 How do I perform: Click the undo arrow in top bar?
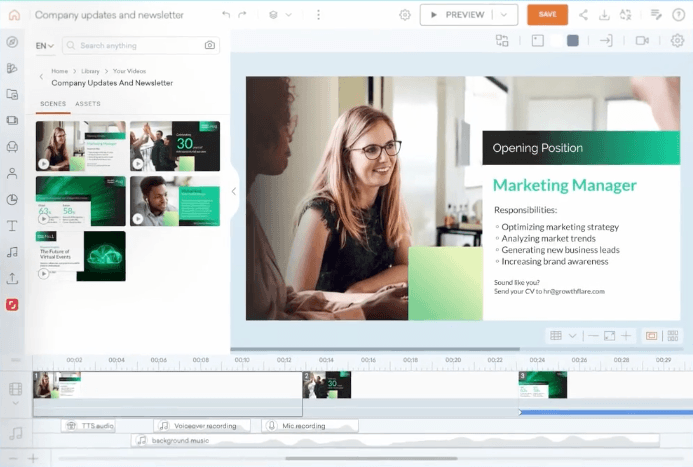[x=227, y=15]
